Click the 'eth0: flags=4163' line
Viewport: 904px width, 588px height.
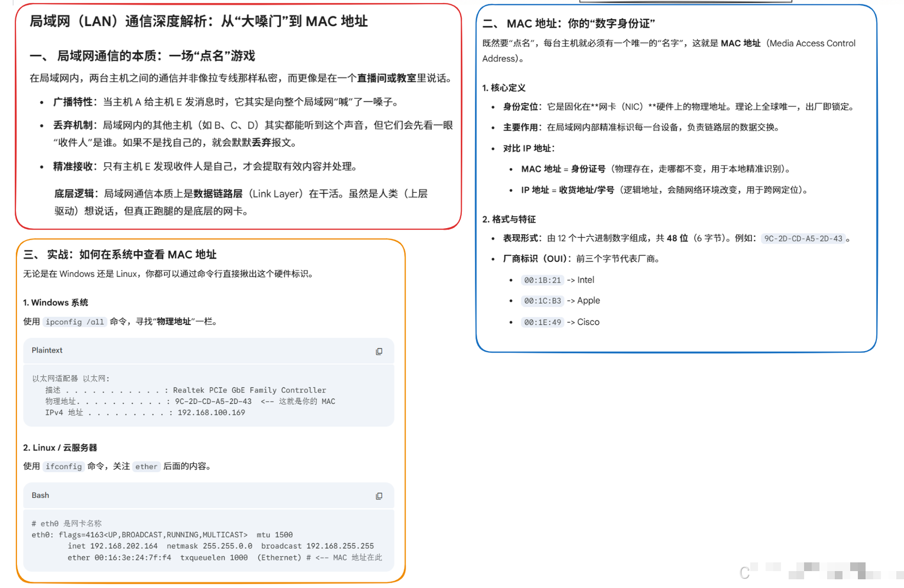tap(162, 535)
